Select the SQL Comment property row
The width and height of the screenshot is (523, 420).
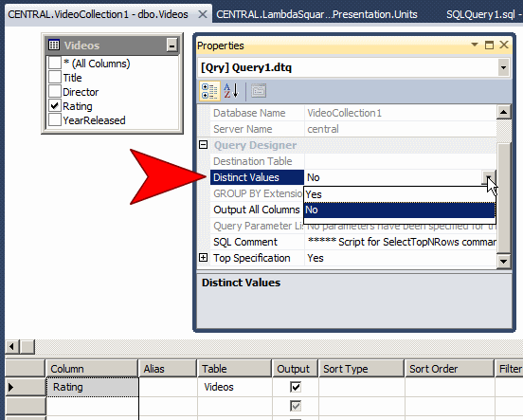[x=353, y=242]
